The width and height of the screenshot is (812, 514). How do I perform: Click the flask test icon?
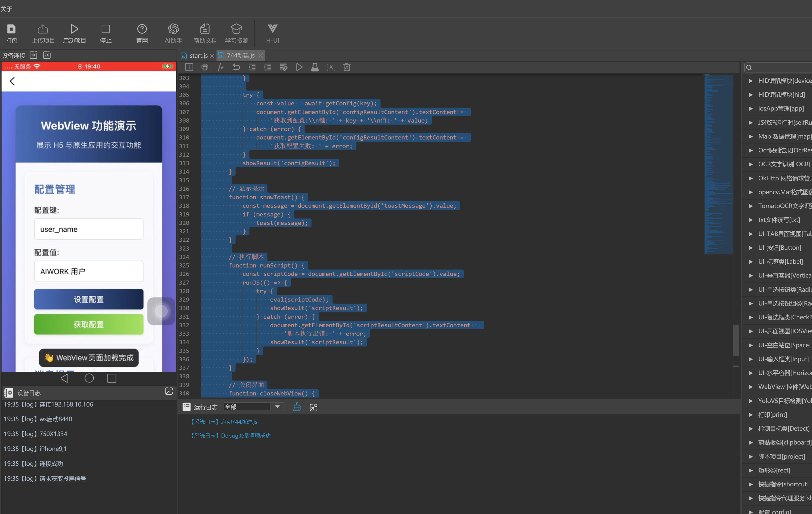(315, 67)
